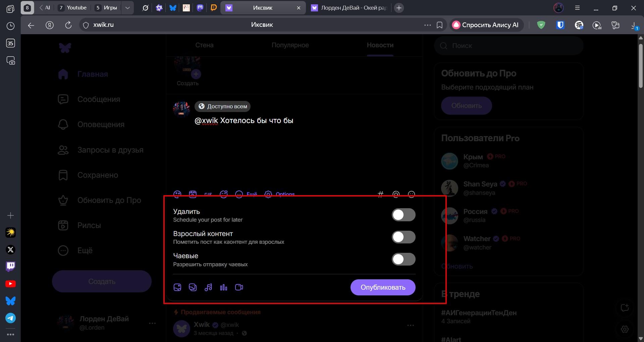Click the @ mention icon in composer
Viewport: 644px width, 342px height.
[396, 194]
